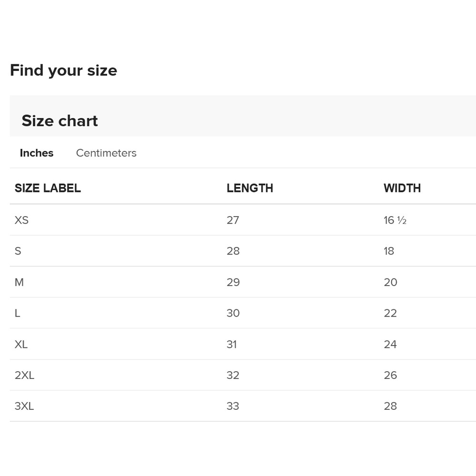Screen dimensions: 476x476
Task: Click the length value 30 for L
Action: tap(233, 313)
